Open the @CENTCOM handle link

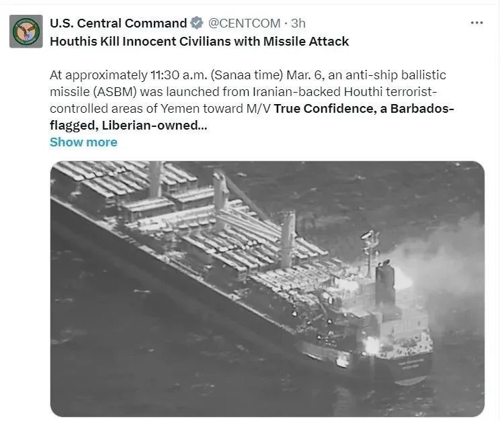click(244, 23)
